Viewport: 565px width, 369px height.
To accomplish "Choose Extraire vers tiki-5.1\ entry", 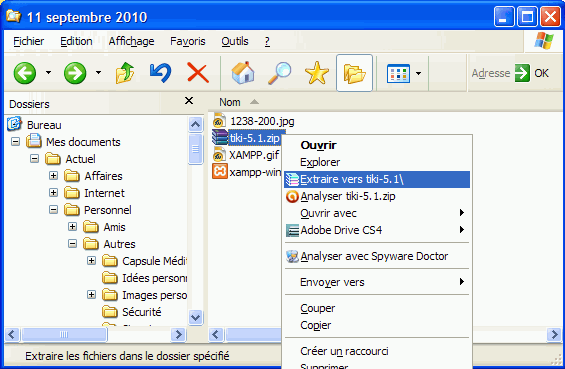I will tap(377, 179).
